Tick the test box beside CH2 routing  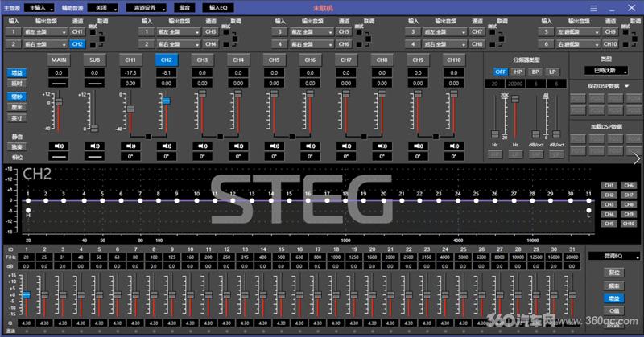(x=93, y=44)
